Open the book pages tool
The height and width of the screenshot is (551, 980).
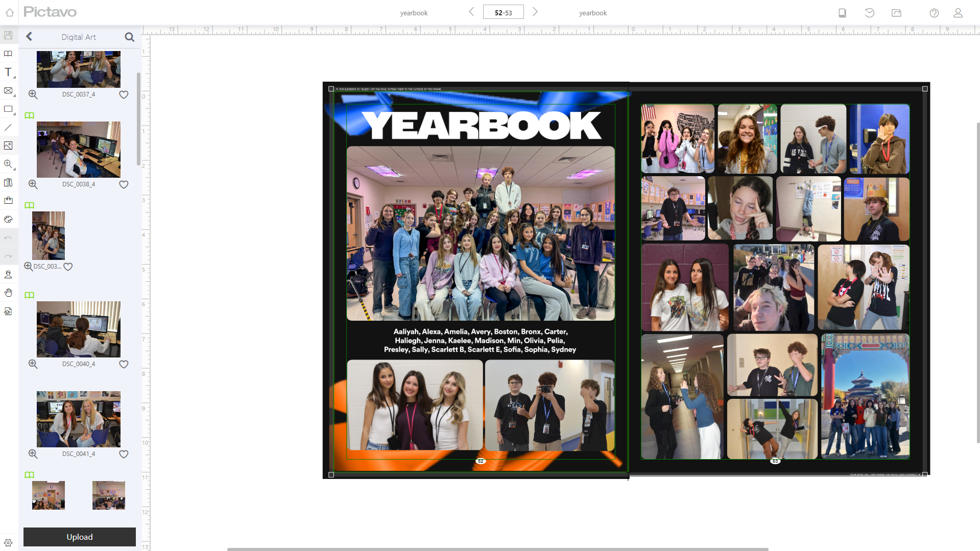click(x=8, y=54)
